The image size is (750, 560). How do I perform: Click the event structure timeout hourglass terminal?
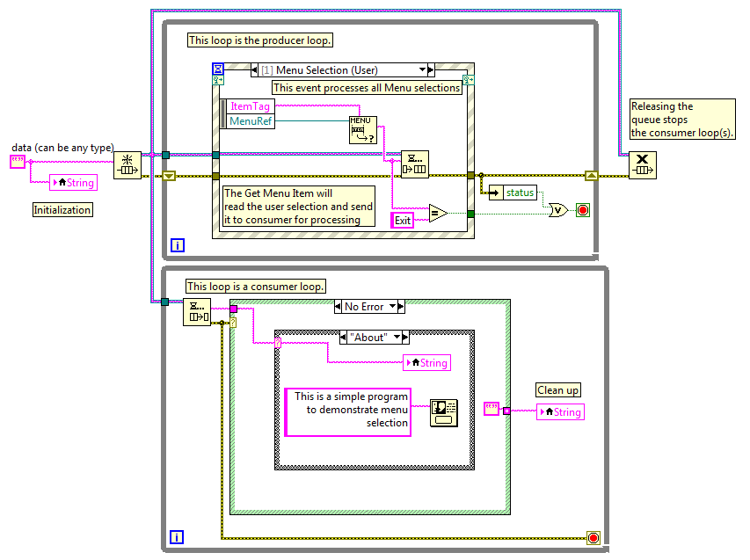(x=218, y=69)
